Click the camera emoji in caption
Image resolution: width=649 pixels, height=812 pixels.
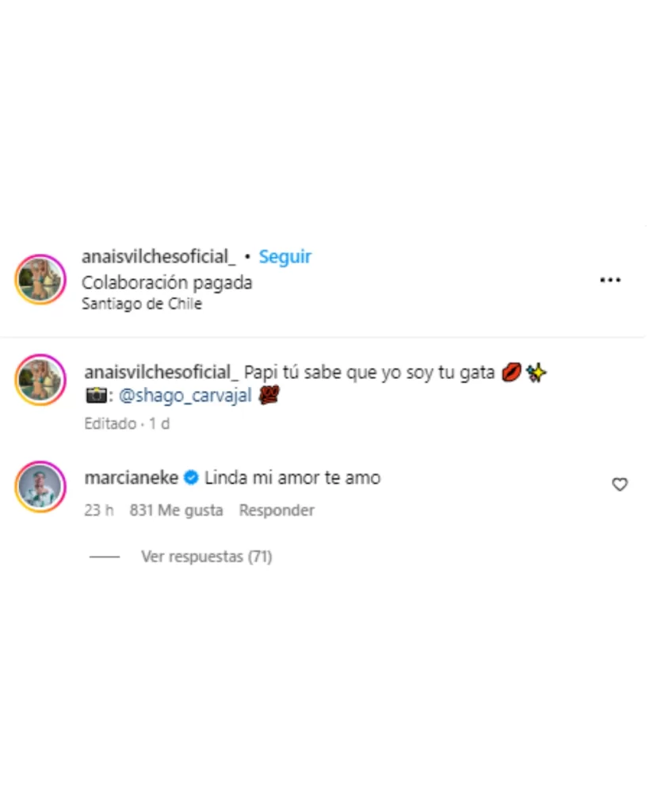(x=96, y=396)
